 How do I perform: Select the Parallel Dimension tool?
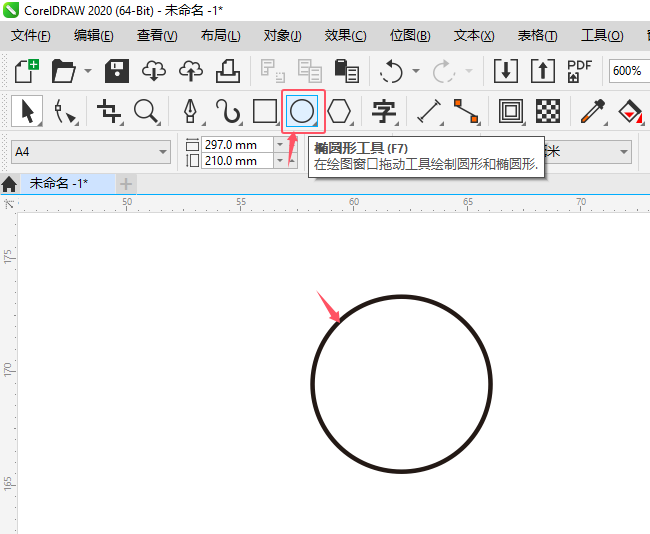click(429, 111)
